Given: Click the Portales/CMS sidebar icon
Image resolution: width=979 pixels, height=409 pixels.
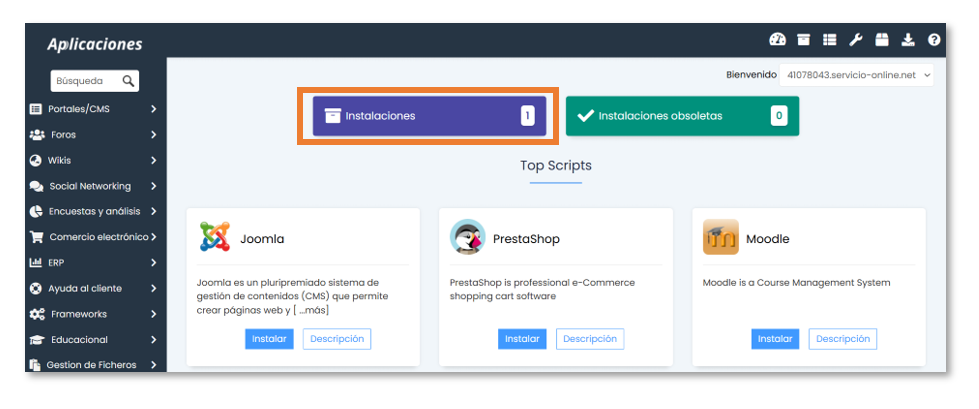Looking at the screenshot, I should [x=36, y=109].
